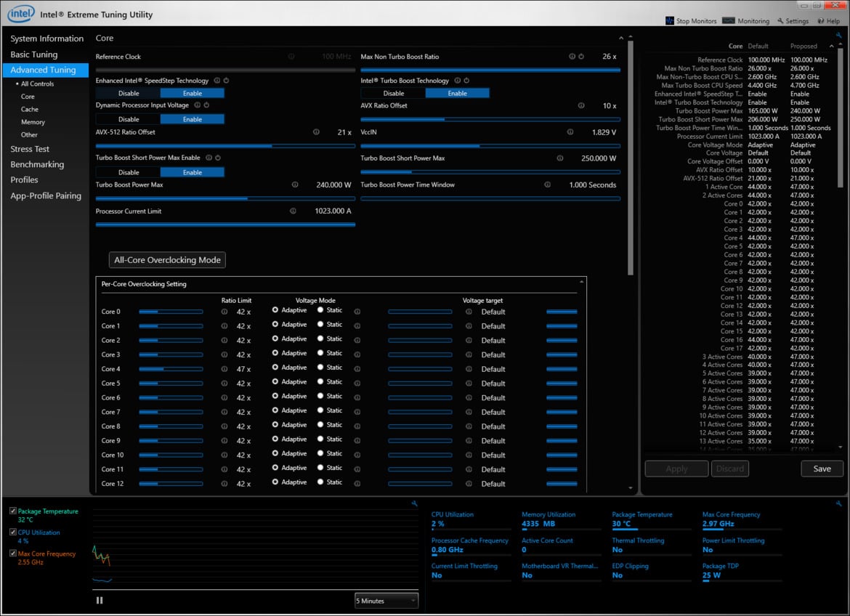Adjust Processor Current Limit slider
This screenshot has height=616, width=850.
click(225, 224)
